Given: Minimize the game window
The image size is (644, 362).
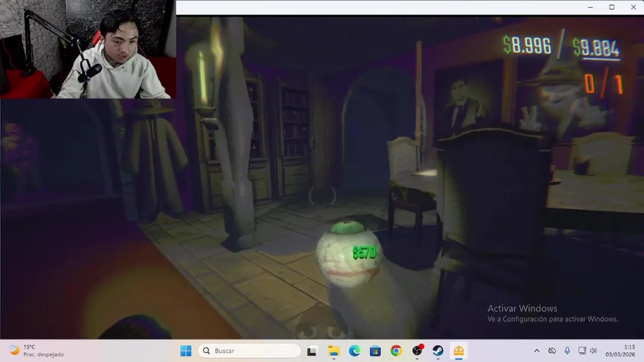Looking at the screenshot, I should (x=590, y=7).
